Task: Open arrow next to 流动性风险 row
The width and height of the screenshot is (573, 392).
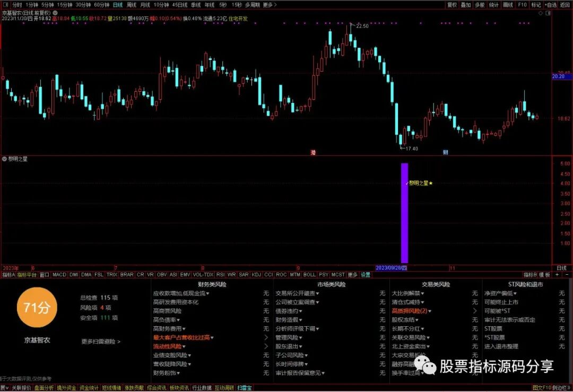Action: tap(266, 346)
